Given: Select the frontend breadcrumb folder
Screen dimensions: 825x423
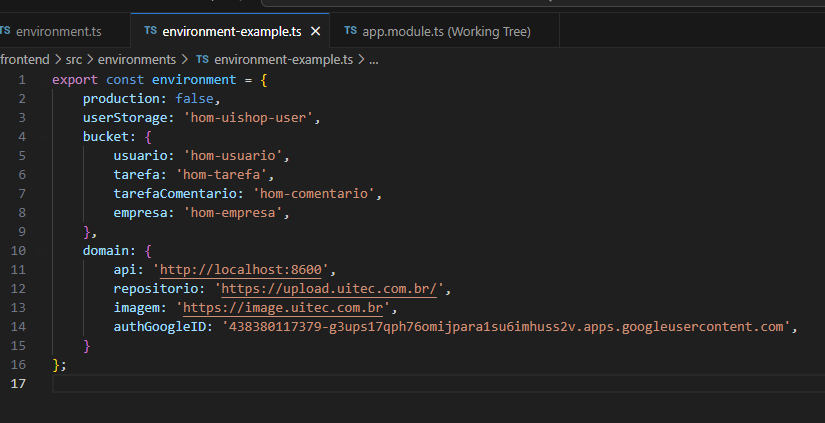Looking at the screenshot, I should pos(23,60).
